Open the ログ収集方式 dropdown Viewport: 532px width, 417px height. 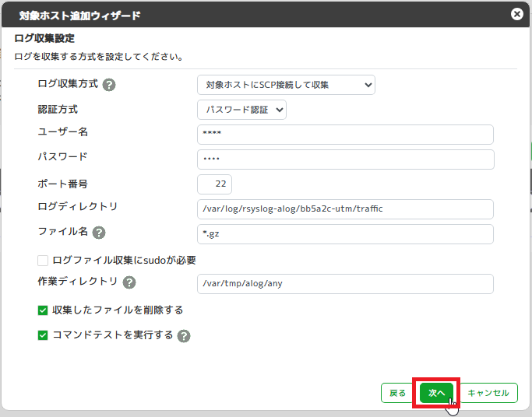click(286, 85)
